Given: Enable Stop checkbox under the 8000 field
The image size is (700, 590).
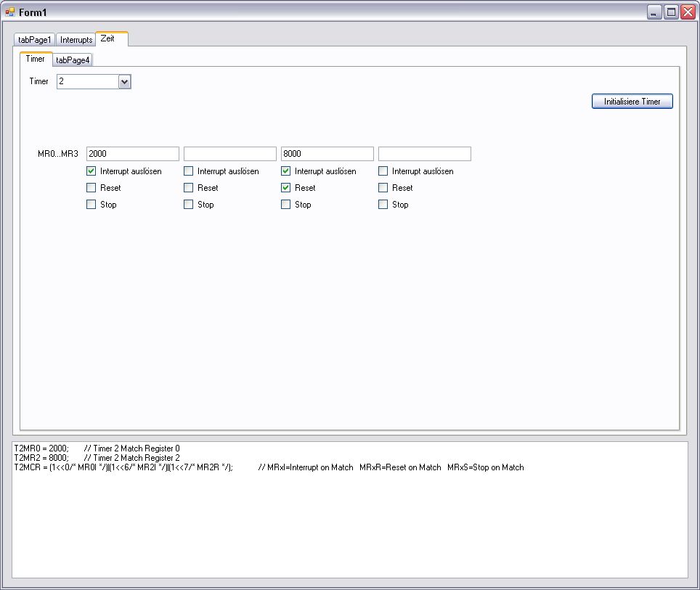Looking at the screenshot, I should pos(286,205).
